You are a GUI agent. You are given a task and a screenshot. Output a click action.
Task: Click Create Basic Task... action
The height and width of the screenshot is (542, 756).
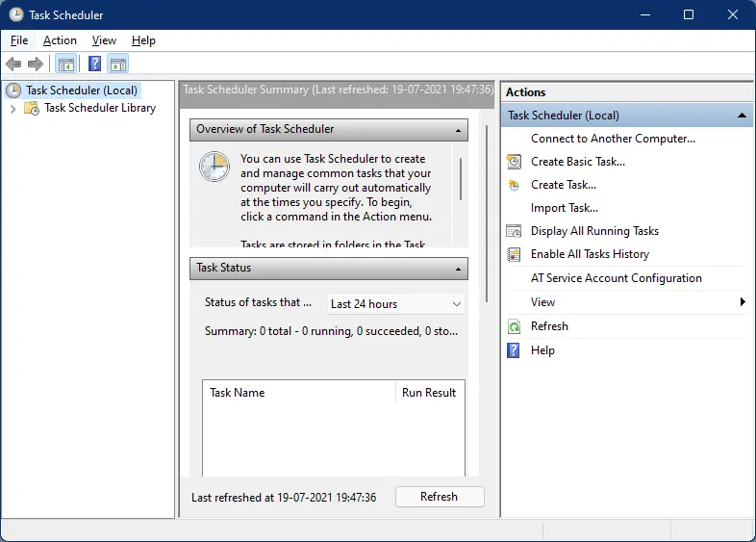578,162
